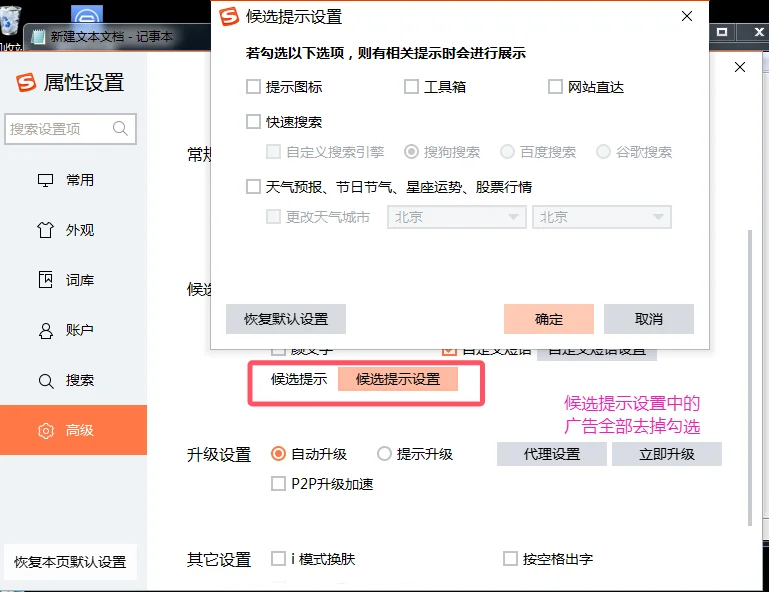
Task: Click the 立即升级 button
Action: tap(667, 454)
